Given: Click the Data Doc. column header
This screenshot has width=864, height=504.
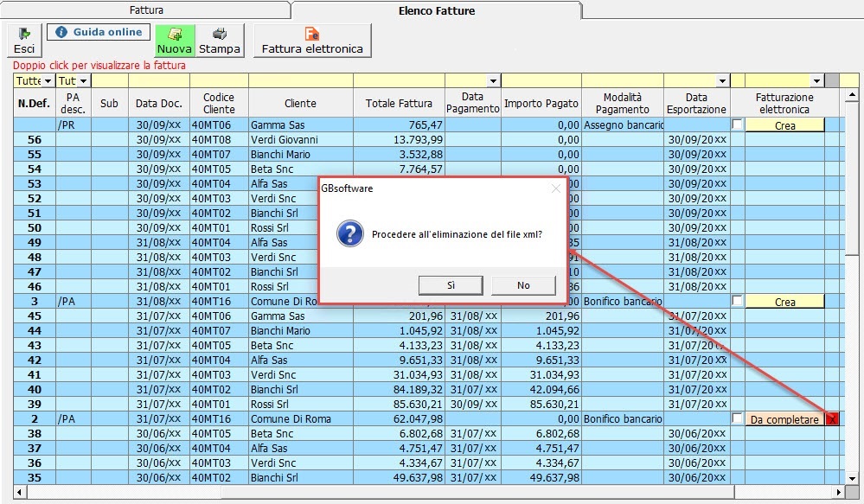Looking at the screenshot, I should pyautogui.click(x=158, y=103).
